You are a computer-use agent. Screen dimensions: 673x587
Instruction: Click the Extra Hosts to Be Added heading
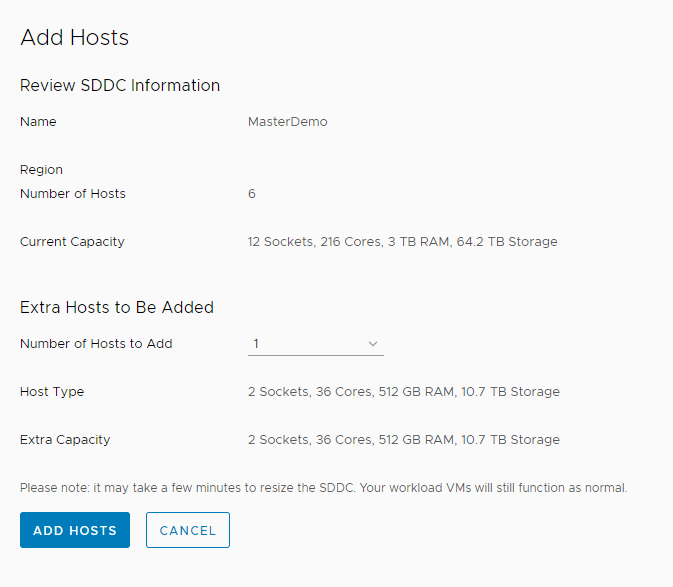(117, 307)
